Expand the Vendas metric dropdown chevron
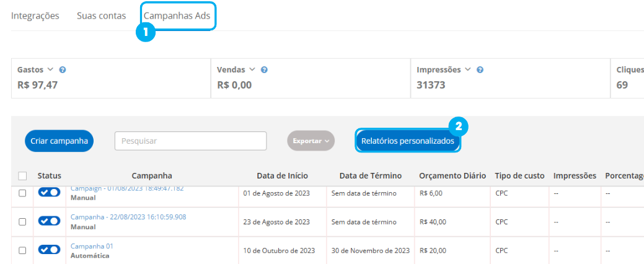 click(252, 69)
